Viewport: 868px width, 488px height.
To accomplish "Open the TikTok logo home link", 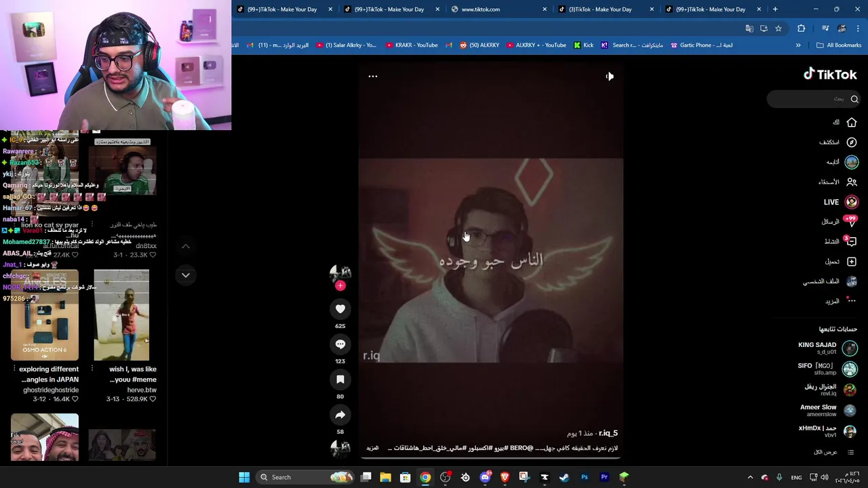I will [830, 75].
